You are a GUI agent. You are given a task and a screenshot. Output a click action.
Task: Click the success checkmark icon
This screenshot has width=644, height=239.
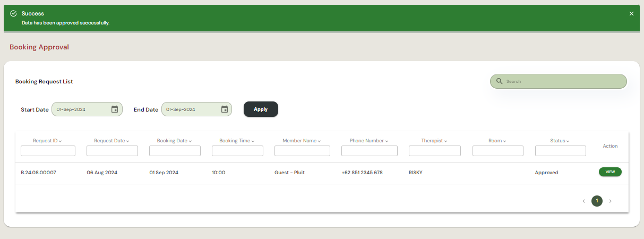(14, 13)
